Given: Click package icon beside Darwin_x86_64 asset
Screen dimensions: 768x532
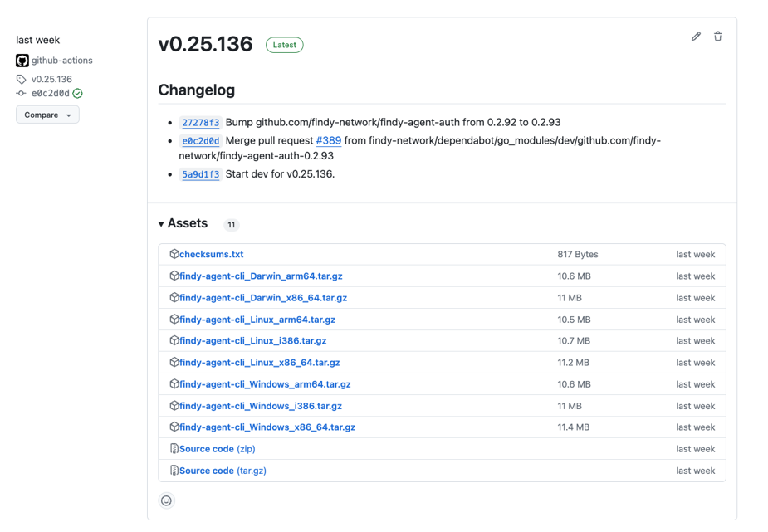Looking at the screenshot, I should [174, 297].
